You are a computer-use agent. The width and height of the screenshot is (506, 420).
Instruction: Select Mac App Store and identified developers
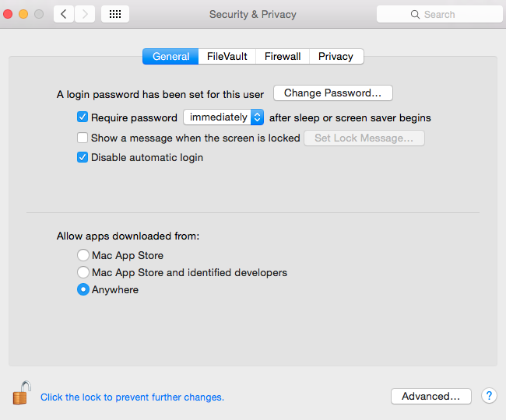(83, 272)
